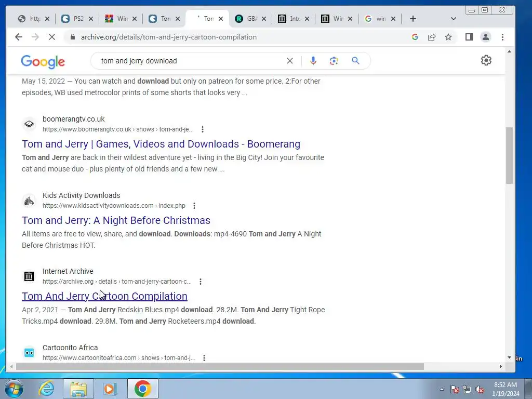Open the Action Center flag icon
This screenshot has width=532, height=399.
454,390
